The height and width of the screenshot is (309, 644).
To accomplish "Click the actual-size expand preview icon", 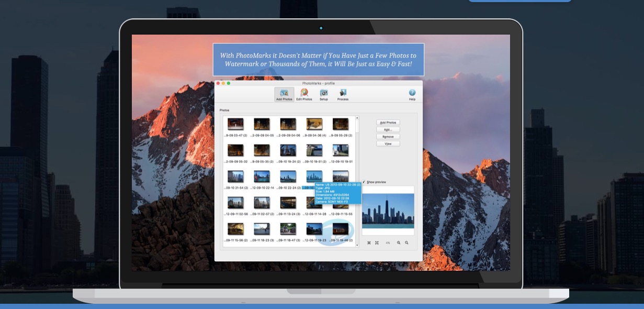I will click(x=377, y=242).
